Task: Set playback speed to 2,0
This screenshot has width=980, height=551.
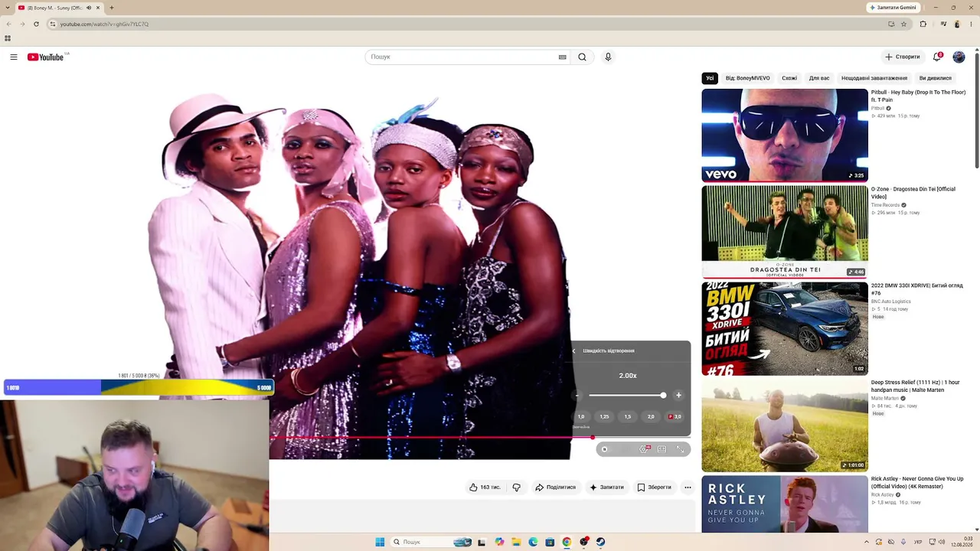Action: [651, 416]
